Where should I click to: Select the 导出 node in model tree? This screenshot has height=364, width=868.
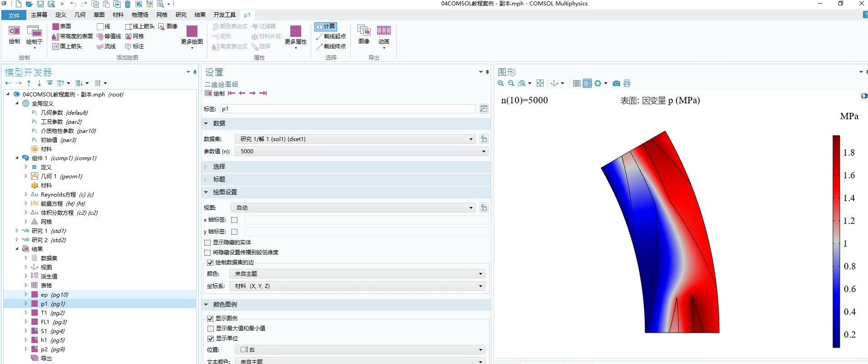(x=41, y=358)
